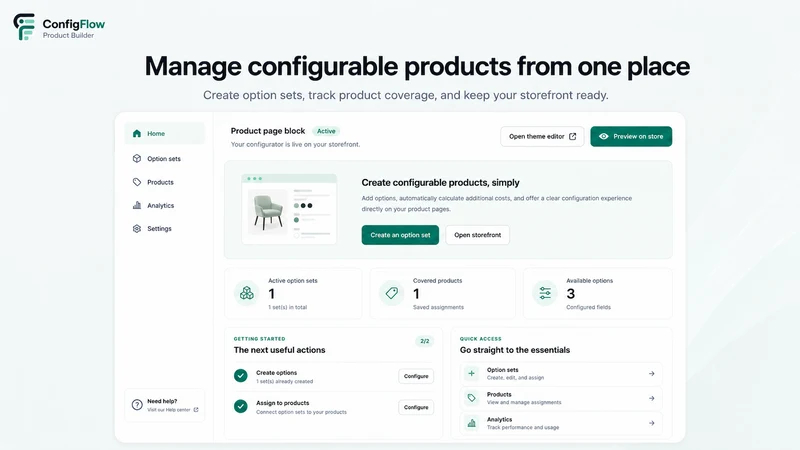Click the Active status badge
800x450 pixels.
pos(326,131)
